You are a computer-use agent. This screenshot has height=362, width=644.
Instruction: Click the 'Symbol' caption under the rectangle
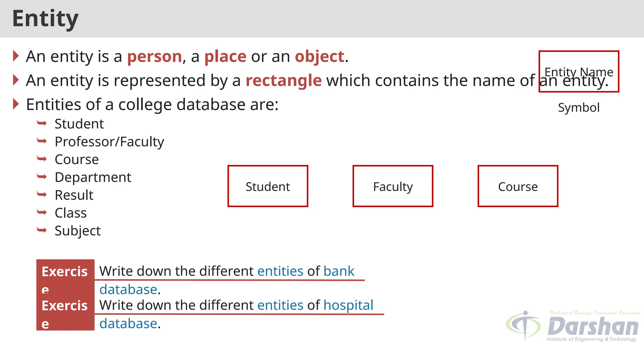[579, 107]
